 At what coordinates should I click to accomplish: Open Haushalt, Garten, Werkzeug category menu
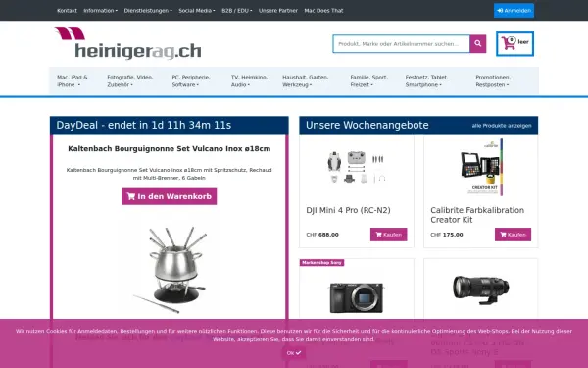305,80
